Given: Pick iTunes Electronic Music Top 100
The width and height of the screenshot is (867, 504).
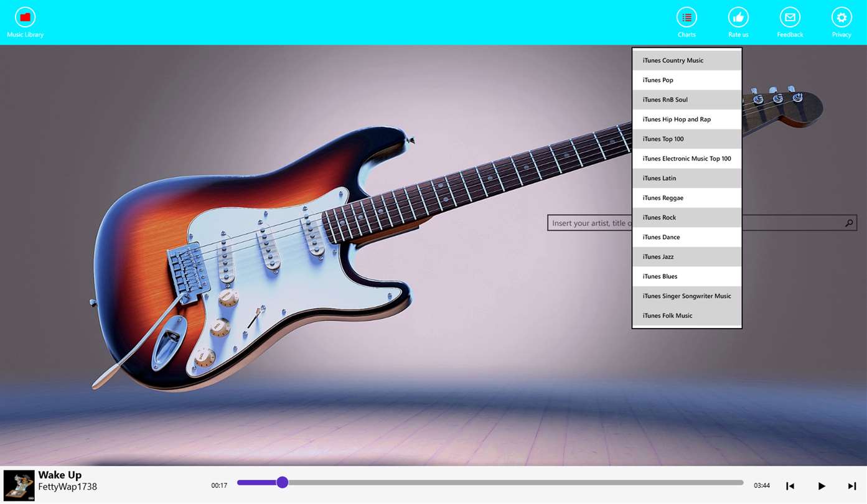Looking at the screenshot, I should pos(687,159).
